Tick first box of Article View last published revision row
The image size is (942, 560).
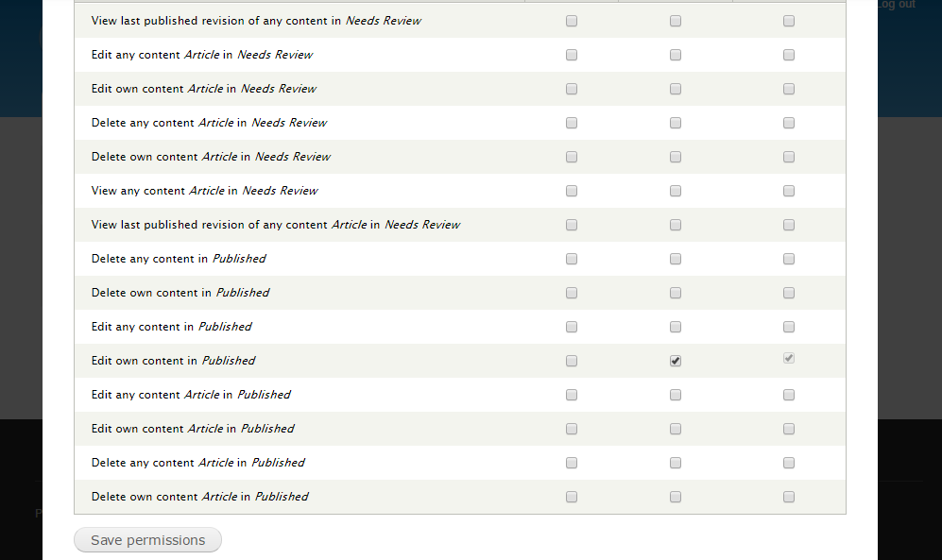(572, 225)
